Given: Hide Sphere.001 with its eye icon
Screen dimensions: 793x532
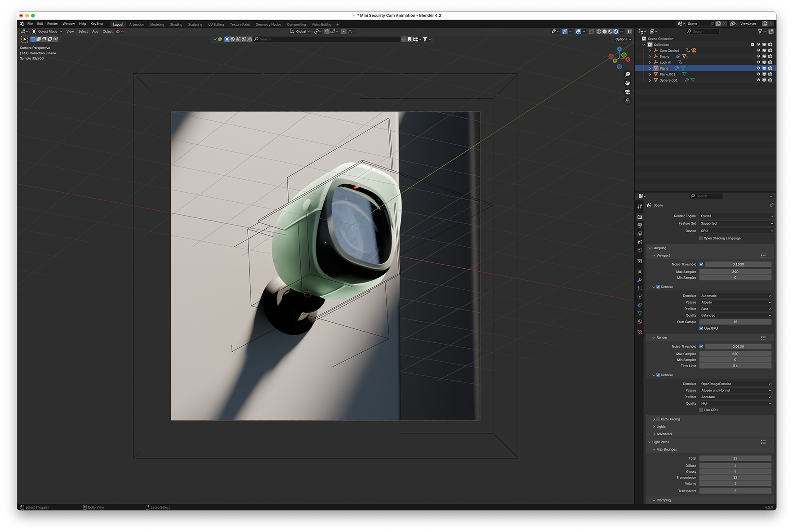Looking at the screenshot, I should pos(758,80).
